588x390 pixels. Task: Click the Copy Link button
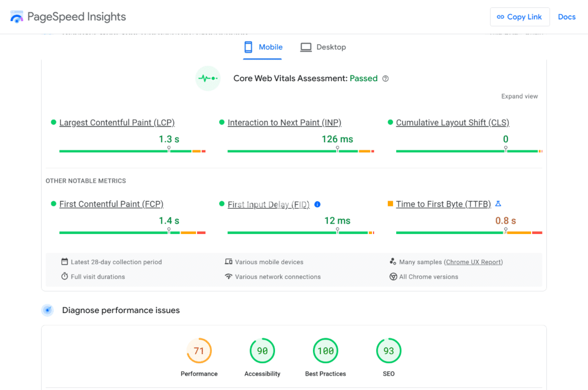pos(519,17)
